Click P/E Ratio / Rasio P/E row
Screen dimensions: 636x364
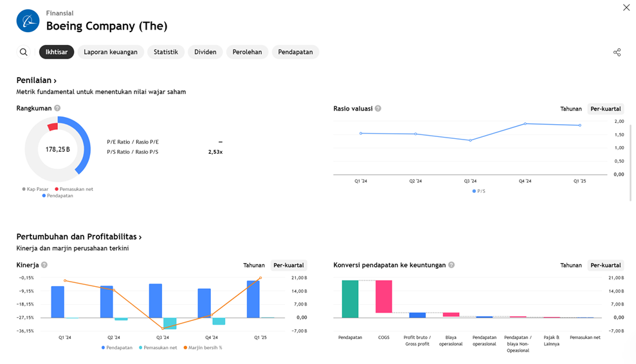[x=165, y=142]
